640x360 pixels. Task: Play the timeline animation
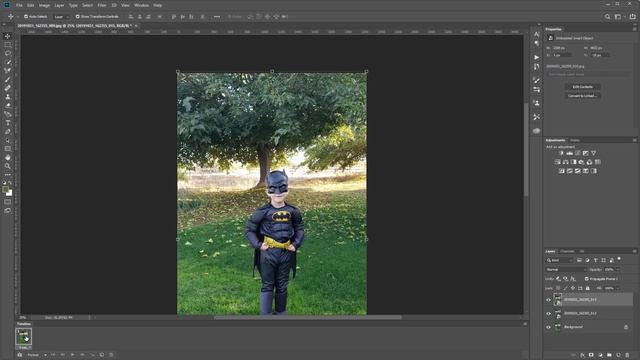point(72,355)
